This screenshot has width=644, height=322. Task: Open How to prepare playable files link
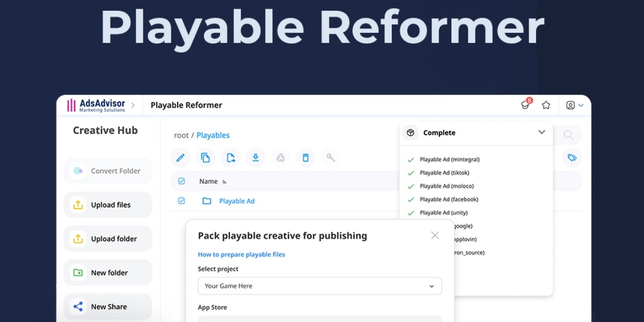[x=241, y=254]
